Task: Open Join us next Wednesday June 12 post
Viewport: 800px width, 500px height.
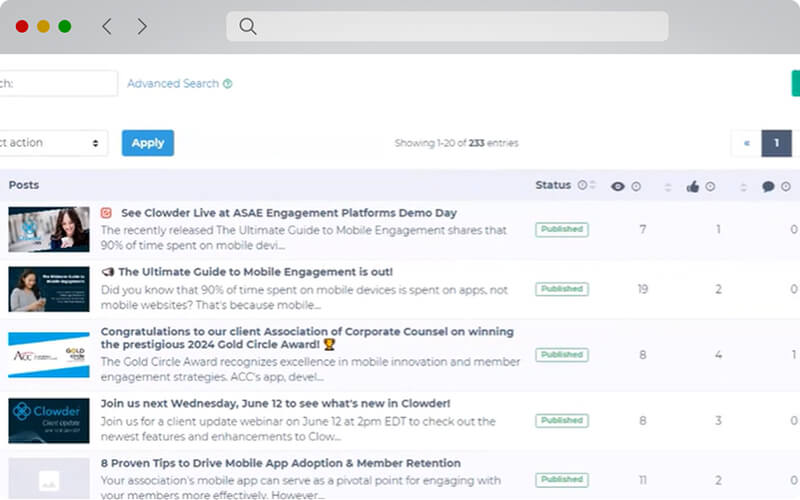Action: [276, 404]
